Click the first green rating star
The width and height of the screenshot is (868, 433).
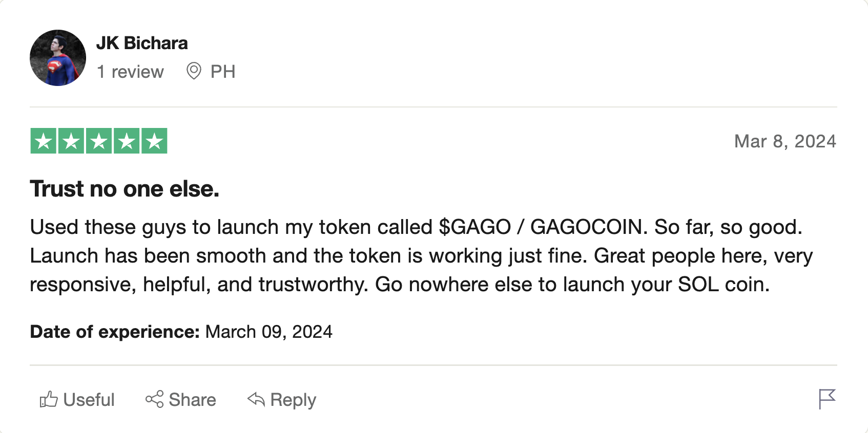[44, 141]
